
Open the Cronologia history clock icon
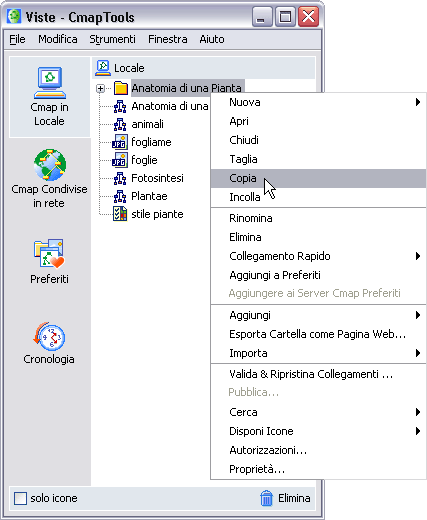pos(49,336)
